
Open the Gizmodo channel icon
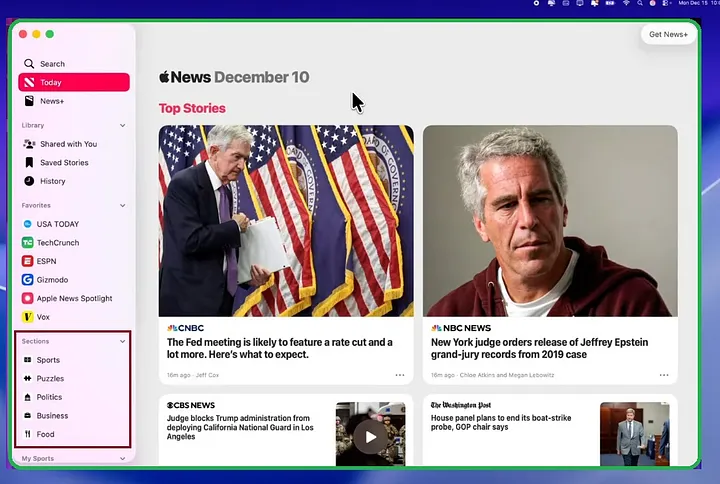(28, 280)
